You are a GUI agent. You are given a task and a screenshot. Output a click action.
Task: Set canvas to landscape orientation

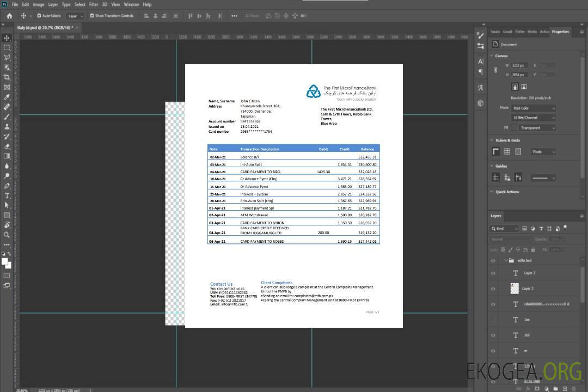click(524, 87)
